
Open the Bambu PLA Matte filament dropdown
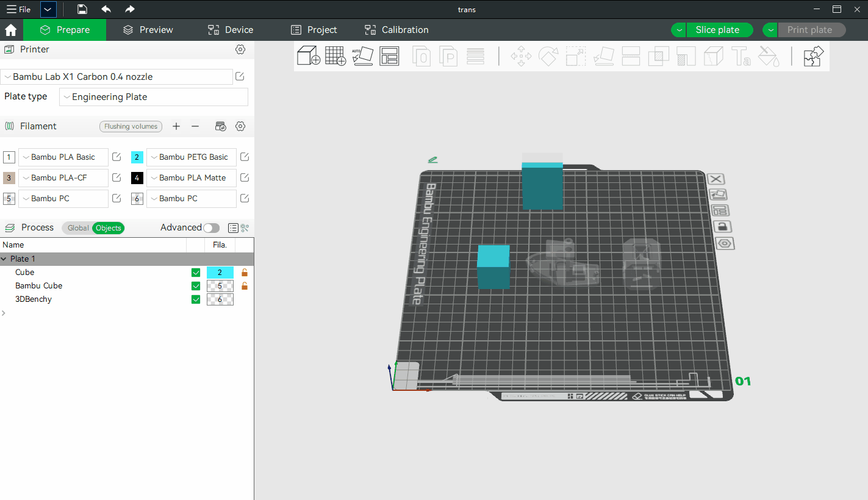coord(192,178)
